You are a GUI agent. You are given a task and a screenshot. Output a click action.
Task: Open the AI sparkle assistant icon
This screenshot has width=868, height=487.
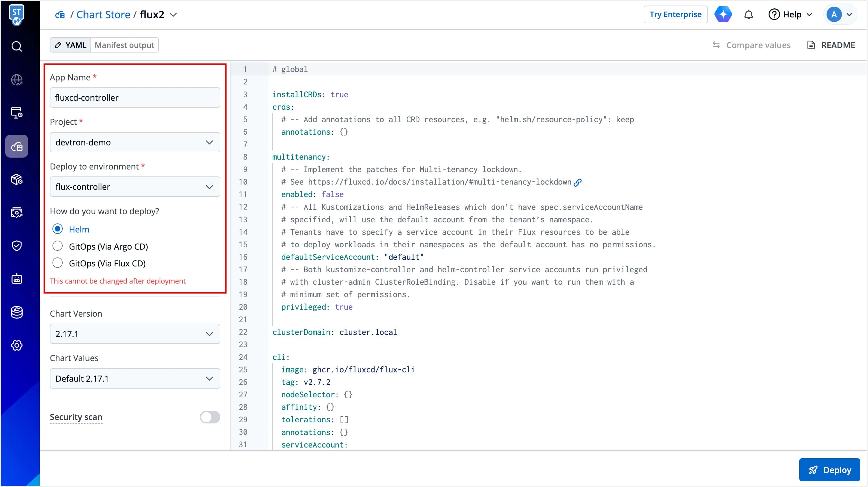[x=723, y=15]
